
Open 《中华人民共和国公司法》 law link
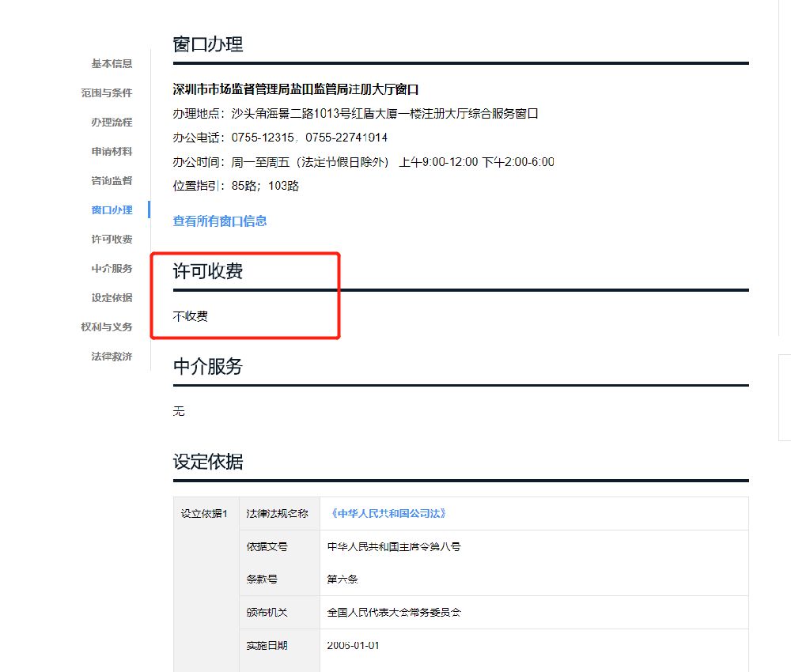point(388,514)
